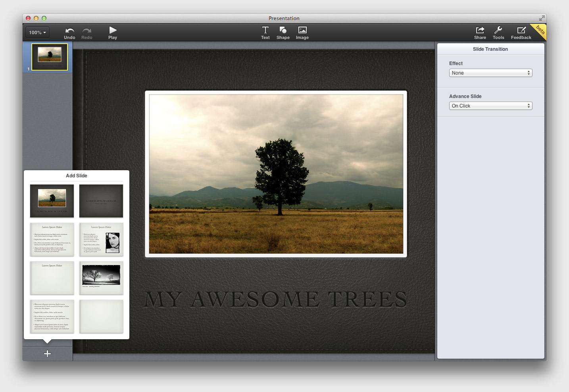Select the Text tool

point(265,33)
